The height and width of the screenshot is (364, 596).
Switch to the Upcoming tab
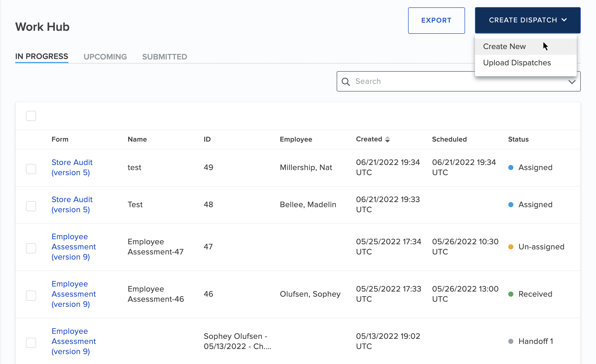(105, 57)
